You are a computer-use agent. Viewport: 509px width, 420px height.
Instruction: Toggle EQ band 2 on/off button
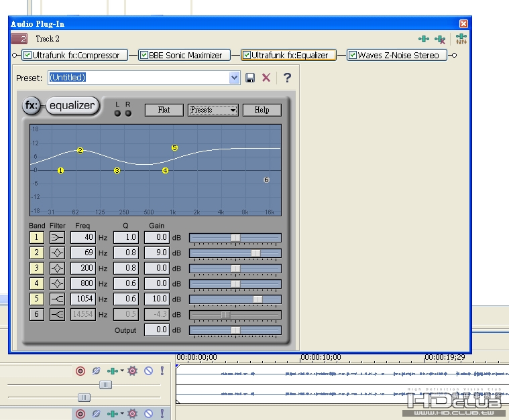(x=37, y=253)
